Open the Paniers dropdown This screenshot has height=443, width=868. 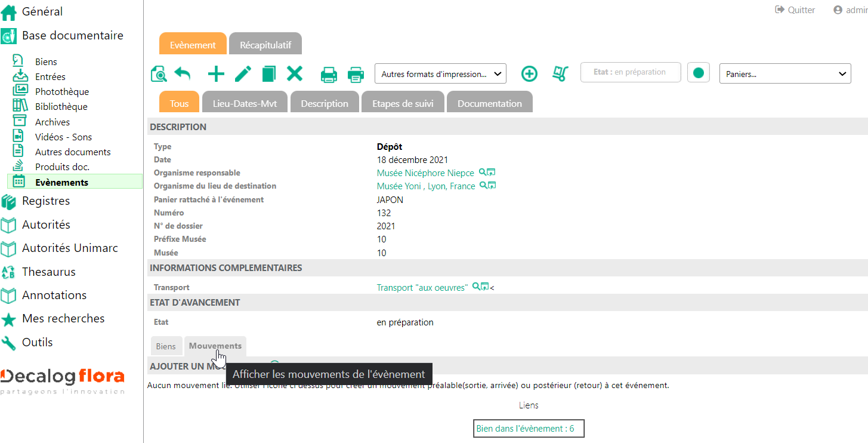point(785,74)
